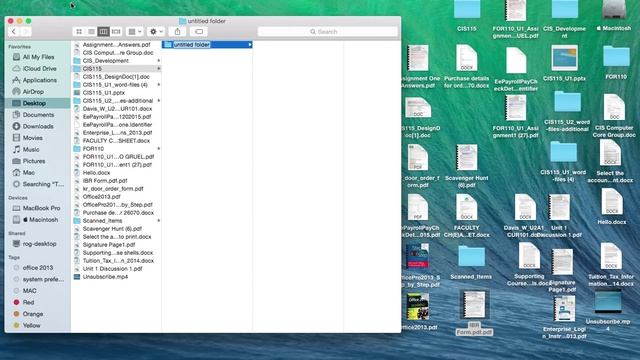Select FOR110 folder icon on desktop
Screen dimensions: 640x360
(616, 57)
